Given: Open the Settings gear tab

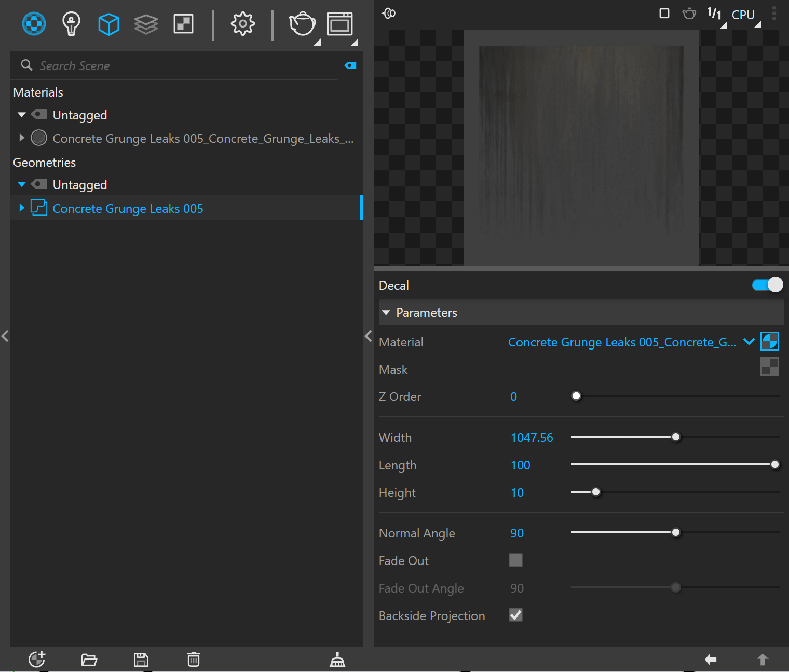Looking at the screenshot, I should coord(243,24).
